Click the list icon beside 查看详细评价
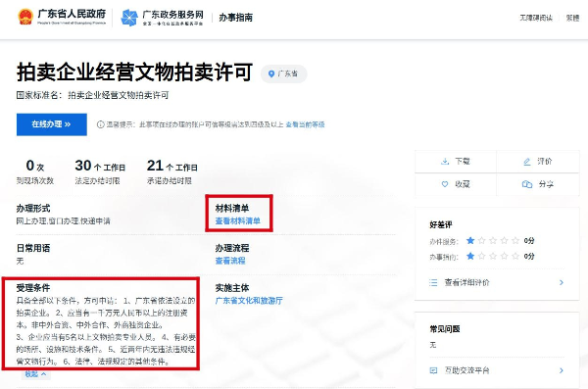588x389 pixels. click(433, 282)
